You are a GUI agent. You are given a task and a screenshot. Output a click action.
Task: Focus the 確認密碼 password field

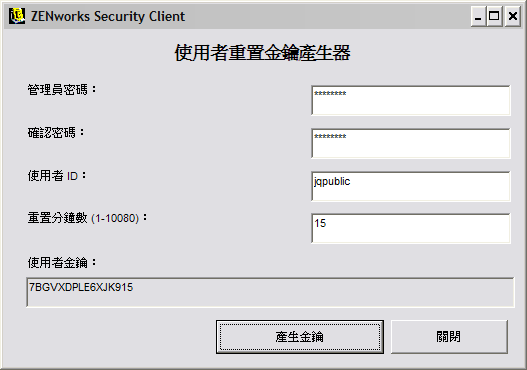pyautogui.click(x=411, y=143)
